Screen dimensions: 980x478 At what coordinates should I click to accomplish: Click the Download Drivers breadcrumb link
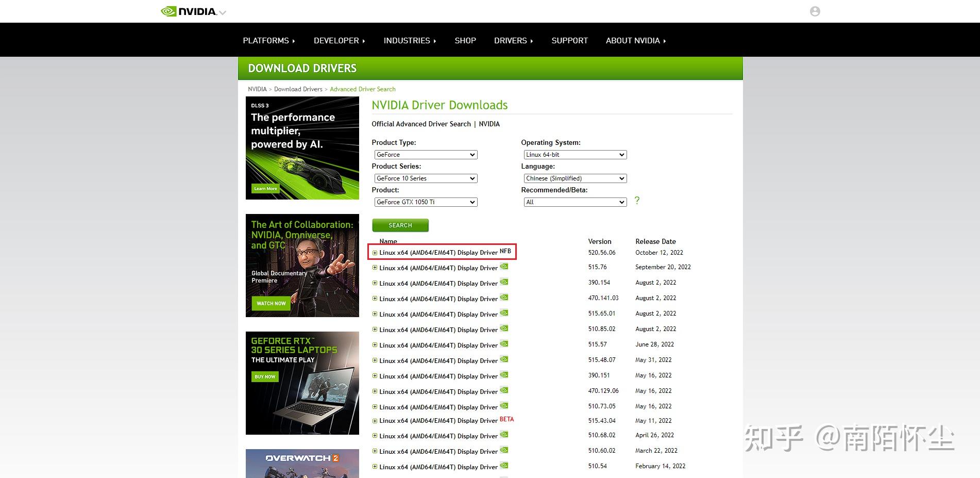point(298,89)
